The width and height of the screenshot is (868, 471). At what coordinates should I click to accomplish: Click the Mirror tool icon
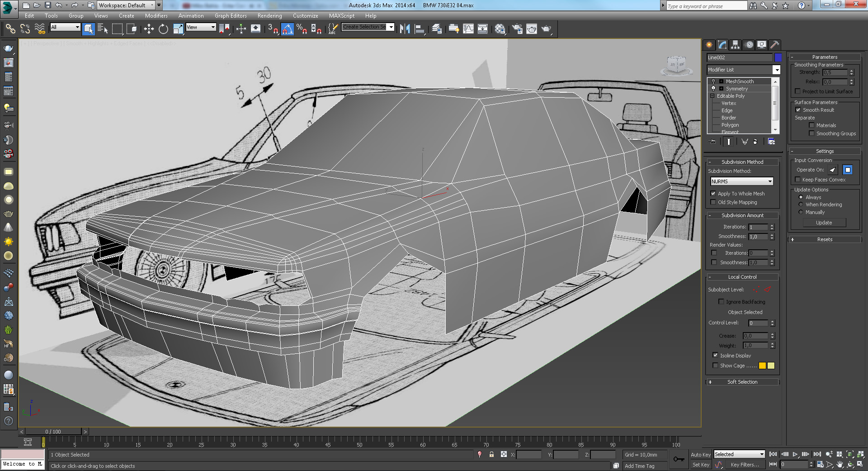(405, 29)
